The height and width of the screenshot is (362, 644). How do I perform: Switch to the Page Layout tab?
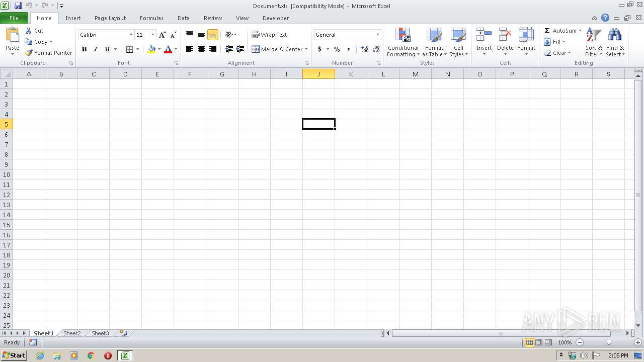pyautogui.click(x=110, y=18)
